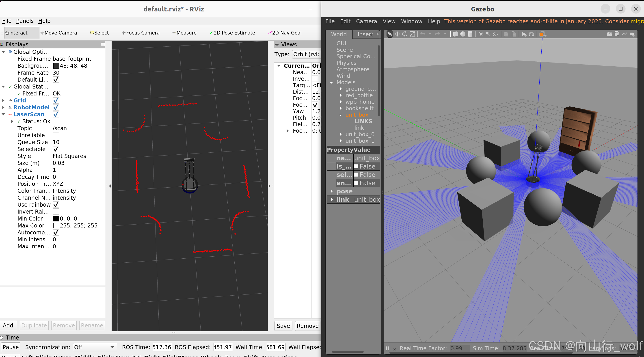Collapse the LaserScan display tree item
The image size is (644, 357).
click(3, 115)
